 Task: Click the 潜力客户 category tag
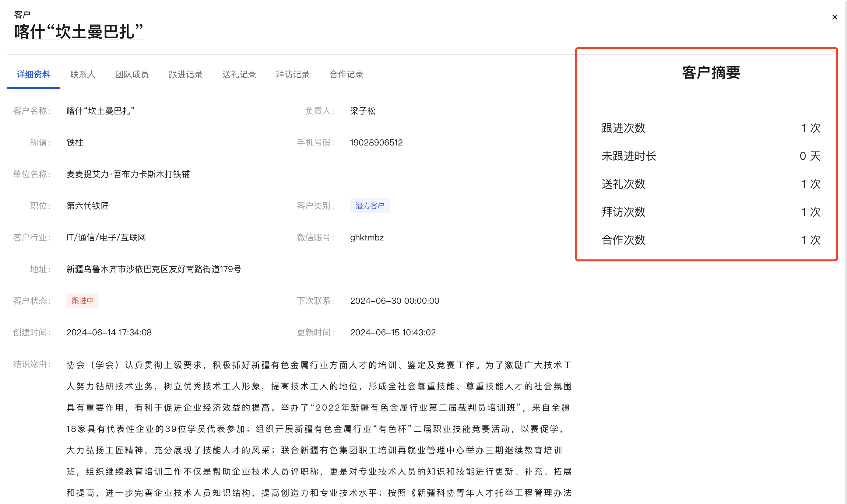[x=370, y=206]
